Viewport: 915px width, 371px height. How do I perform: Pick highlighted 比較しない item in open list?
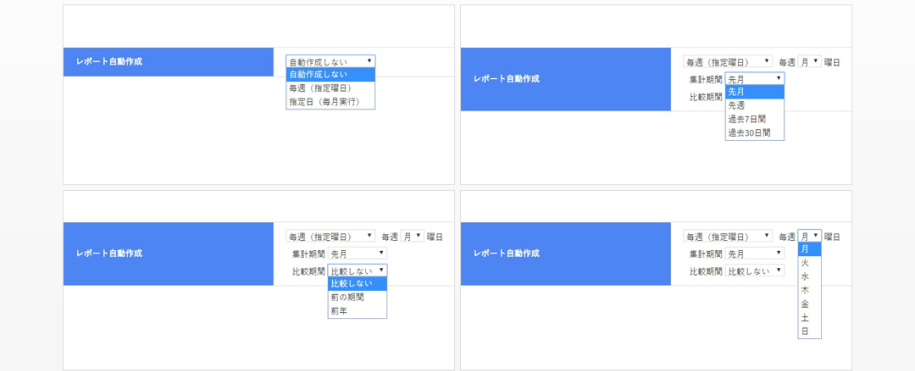click(x=357, y=284)
